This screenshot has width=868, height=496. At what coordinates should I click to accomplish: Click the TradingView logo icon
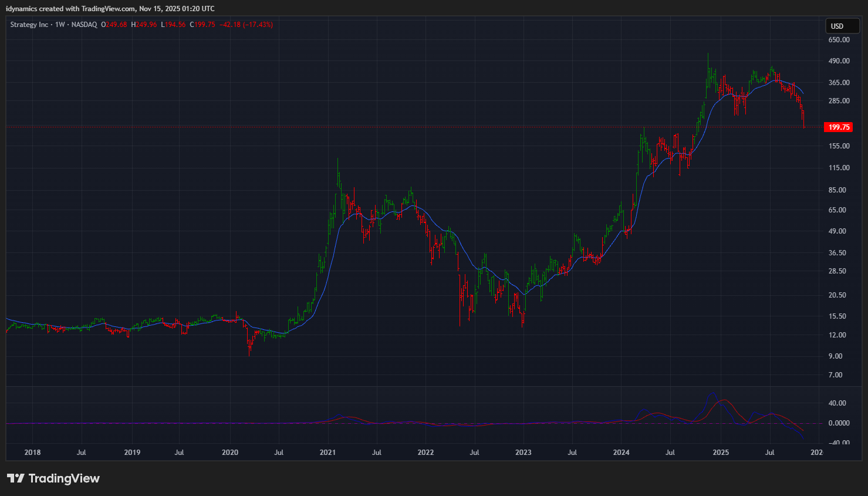tap(16, 478)
